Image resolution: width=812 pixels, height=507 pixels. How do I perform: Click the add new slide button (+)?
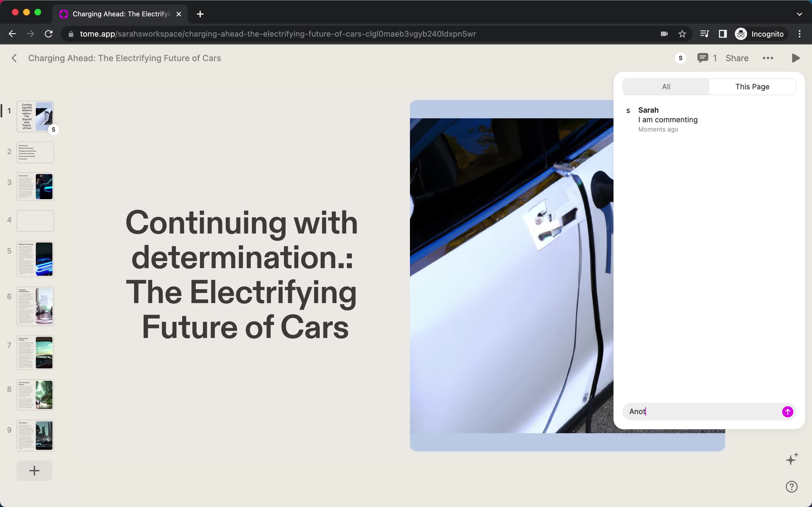tap(34, 471)
